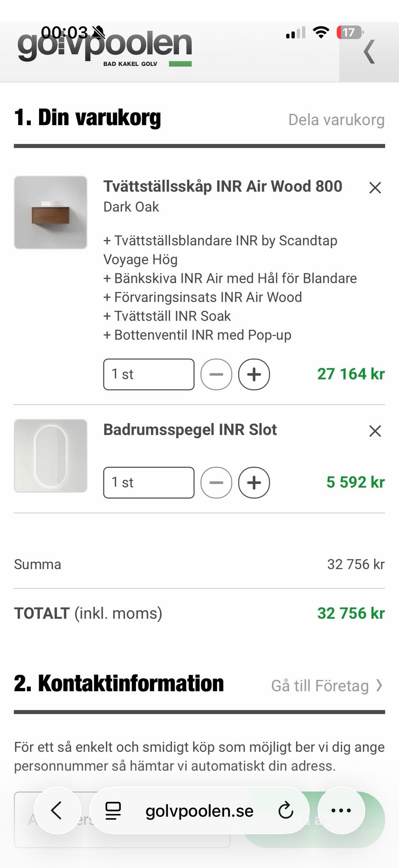399x868 pixels.
Task: Remove the Tvättställsskåp INR Air Wood item
Action: [375, 188]
